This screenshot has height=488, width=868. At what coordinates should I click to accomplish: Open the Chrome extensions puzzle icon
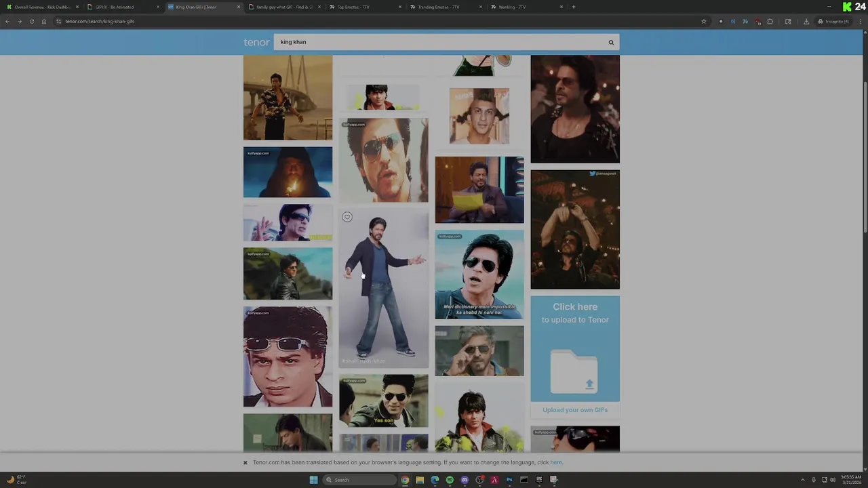point(770,22)
